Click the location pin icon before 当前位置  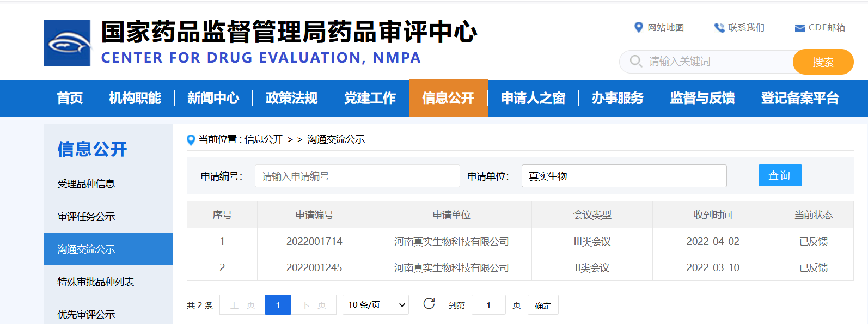[191, 140]
